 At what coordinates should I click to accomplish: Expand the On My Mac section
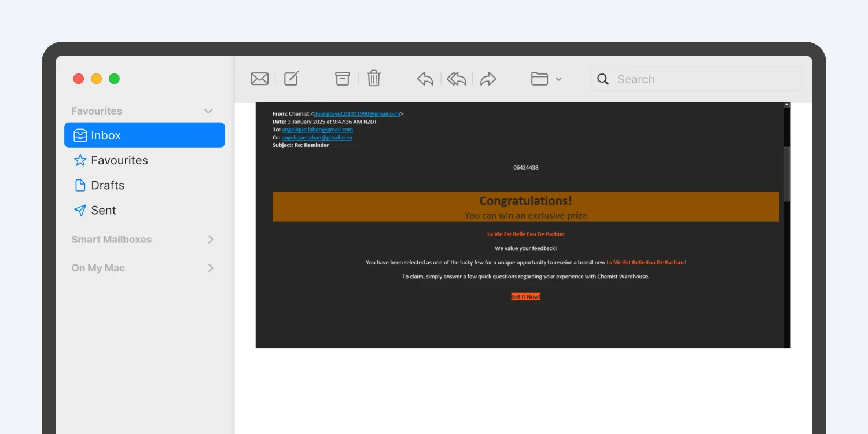211,268
